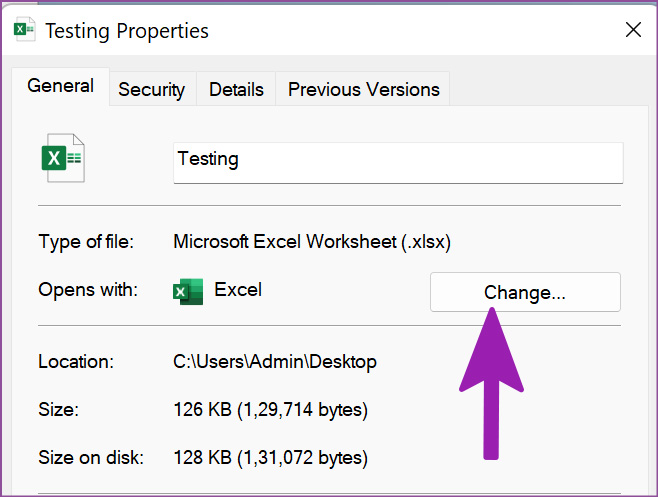Image resolution: width=658 pixels, height=497 pixels.
Task: Click the Change... button
Action: point(525,292)
